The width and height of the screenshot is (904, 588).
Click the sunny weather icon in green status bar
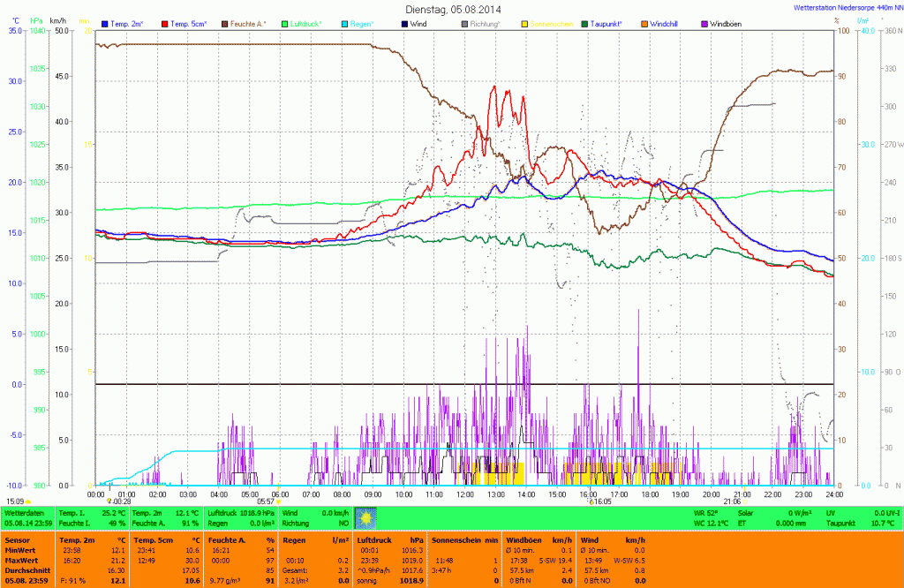click(x=365, y=516)
